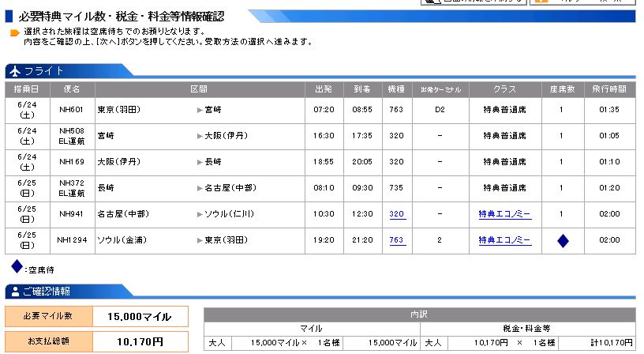Click the orange arrow icon beside notice text
Image resolution: width=644 pixels, height=354 pixels.
pyautogui.click(x=15, y=33)
